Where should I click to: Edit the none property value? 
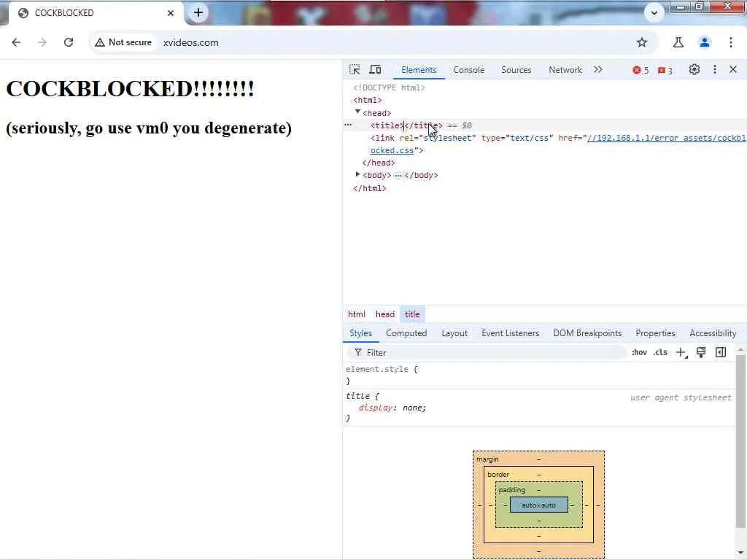412,408
